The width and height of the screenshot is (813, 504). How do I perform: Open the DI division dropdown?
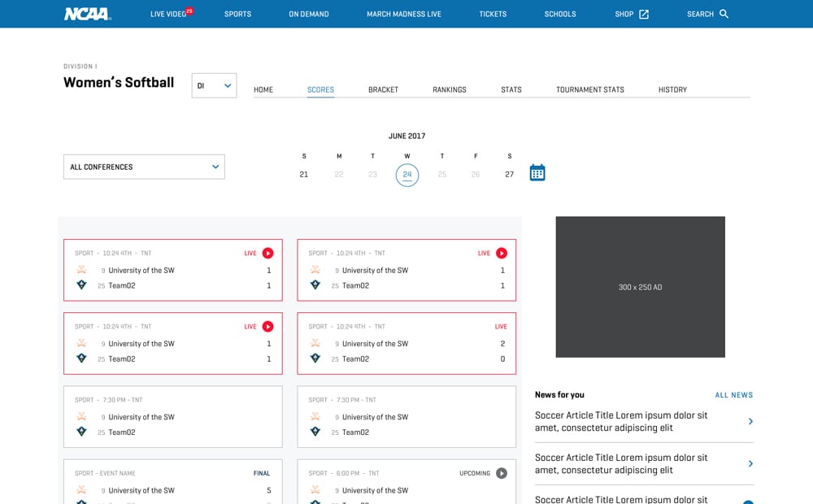pos(214,85)
